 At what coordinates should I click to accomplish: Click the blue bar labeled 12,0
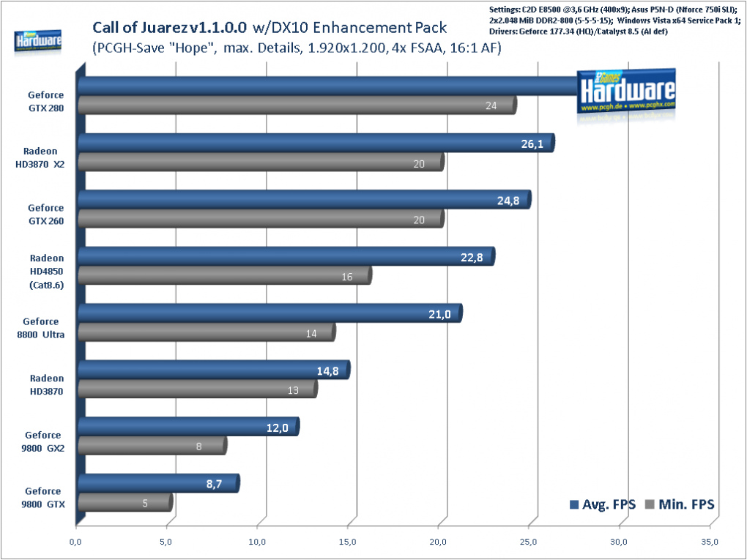pyautogui.click(x=189, y=427)
